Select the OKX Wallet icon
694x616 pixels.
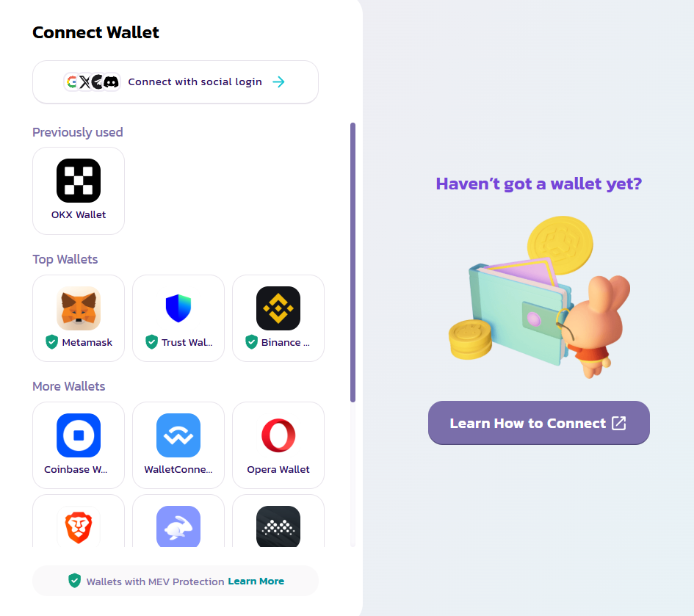(x=79, y=181)
